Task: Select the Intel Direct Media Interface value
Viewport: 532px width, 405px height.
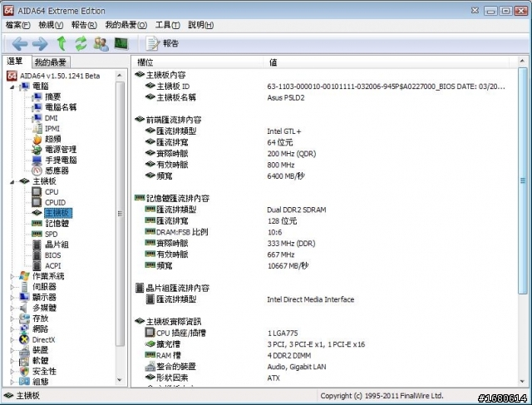Action: tap(310, 299)
